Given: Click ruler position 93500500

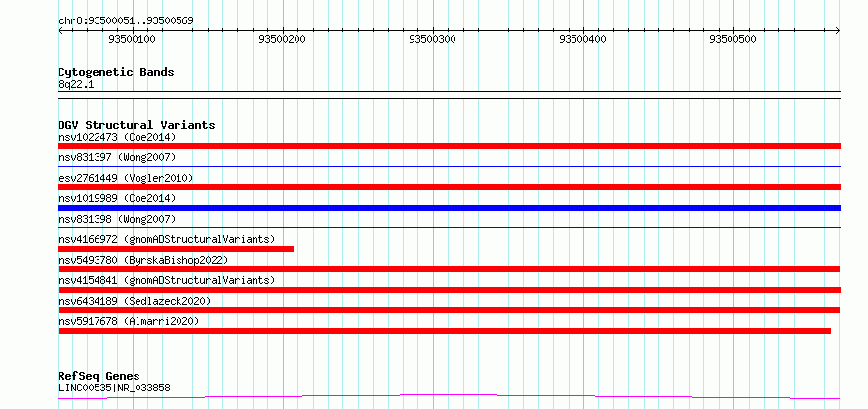Looking at the screenshot, I should click(733, 39).
